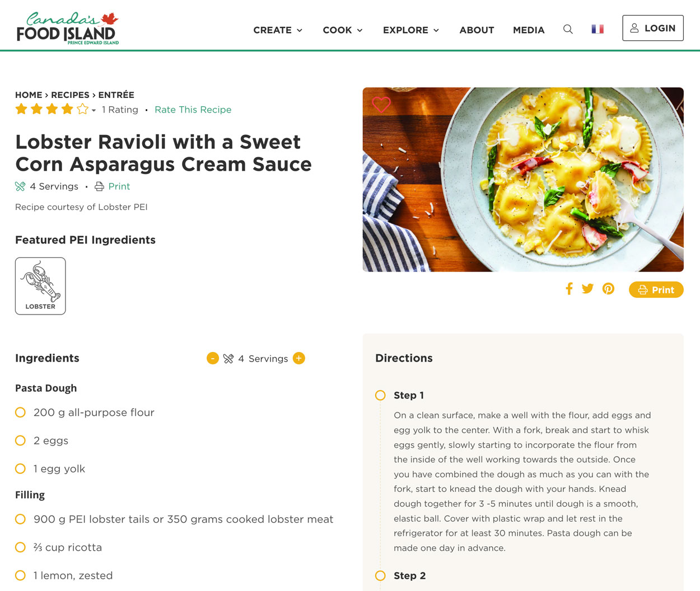
Task: Expand the Explore navigation dropdown
Action: (411, 30)
